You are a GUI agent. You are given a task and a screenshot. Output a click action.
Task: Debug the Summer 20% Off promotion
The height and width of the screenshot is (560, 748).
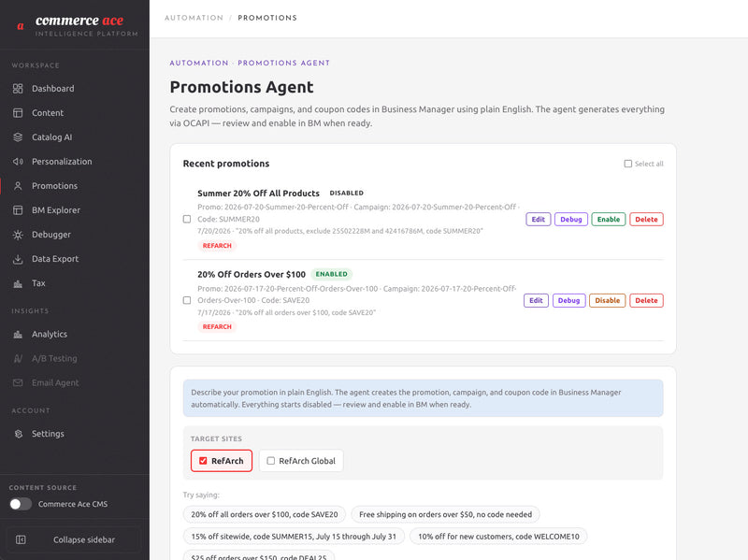click(571, 220)
